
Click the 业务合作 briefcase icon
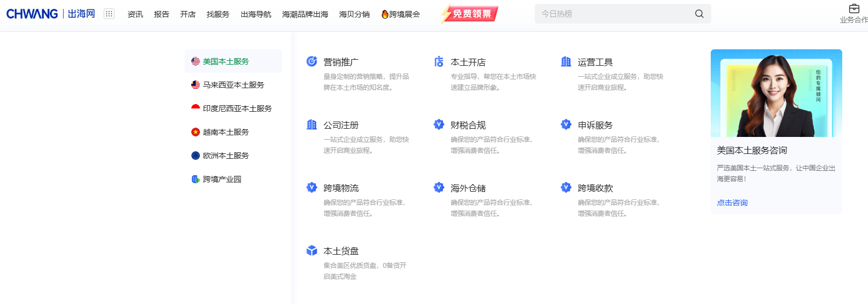coord(854,9)
